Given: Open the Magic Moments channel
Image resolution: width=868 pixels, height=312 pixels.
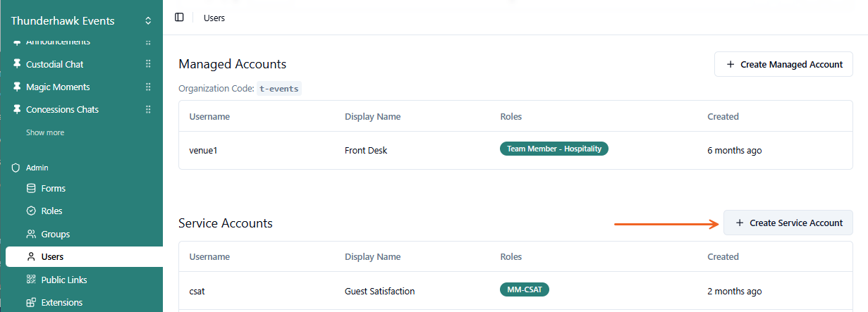Looking at the screenshot, I should tap(58, 87).
